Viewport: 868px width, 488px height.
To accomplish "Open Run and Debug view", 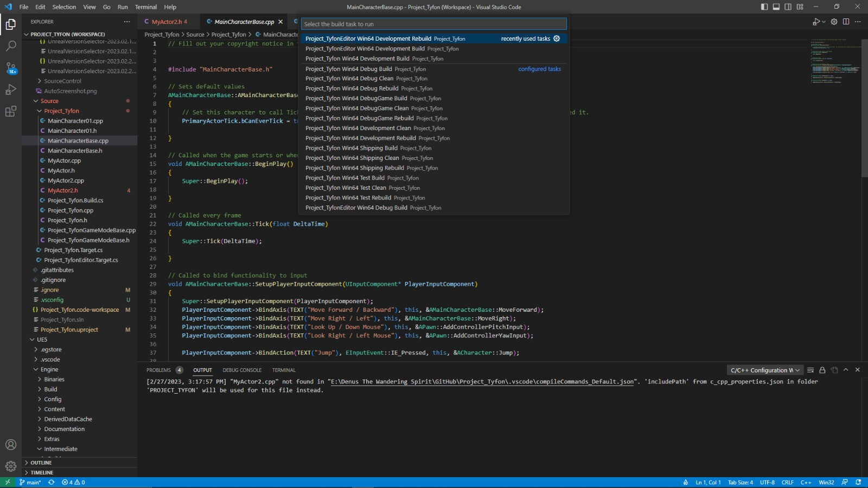I will coord(11,90).
